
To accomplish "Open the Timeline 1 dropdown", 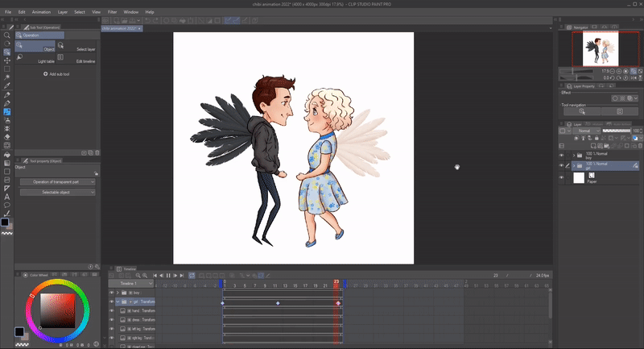I will tap(131, 284).
